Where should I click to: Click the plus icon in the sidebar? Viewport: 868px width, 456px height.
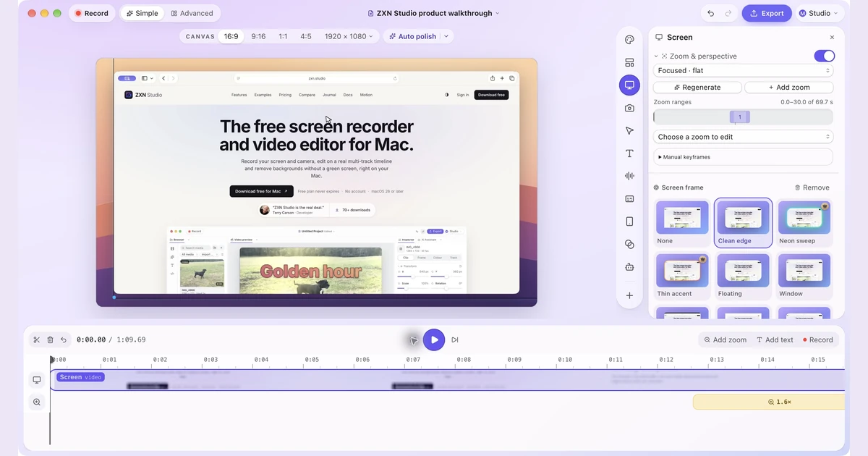(629, 295)
